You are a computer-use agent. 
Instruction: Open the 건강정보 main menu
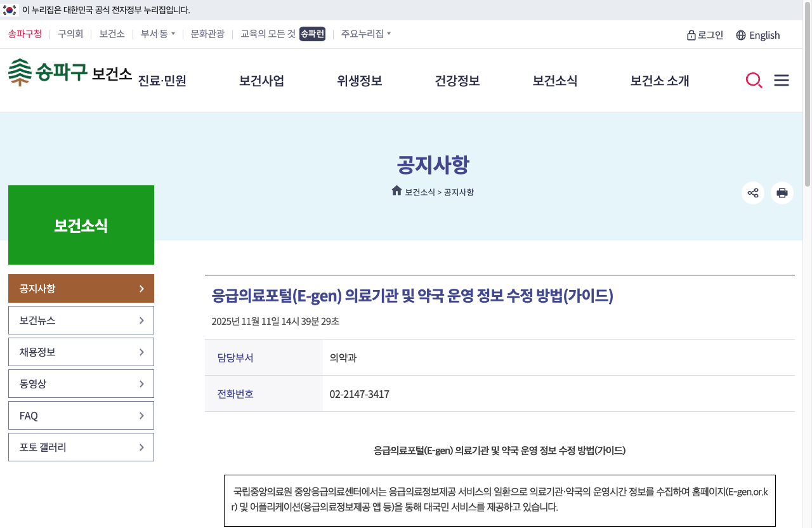[457, 81]
